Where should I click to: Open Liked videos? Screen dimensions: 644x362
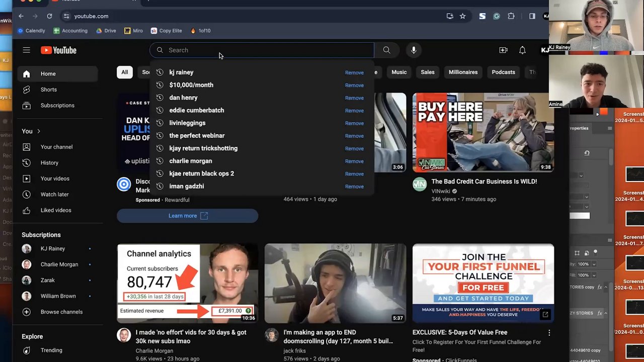tap(57, 210)
